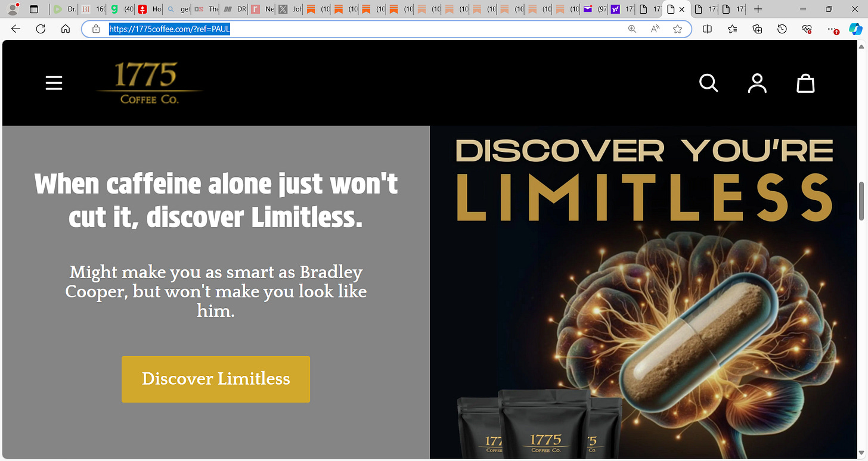Switch to the 'get' search tab

click(x=178, y=9)
